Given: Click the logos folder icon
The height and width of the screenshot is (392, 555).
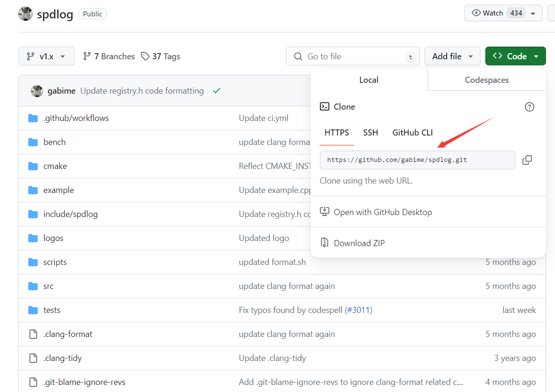Looking at the screenshot, I should point(33,238).
